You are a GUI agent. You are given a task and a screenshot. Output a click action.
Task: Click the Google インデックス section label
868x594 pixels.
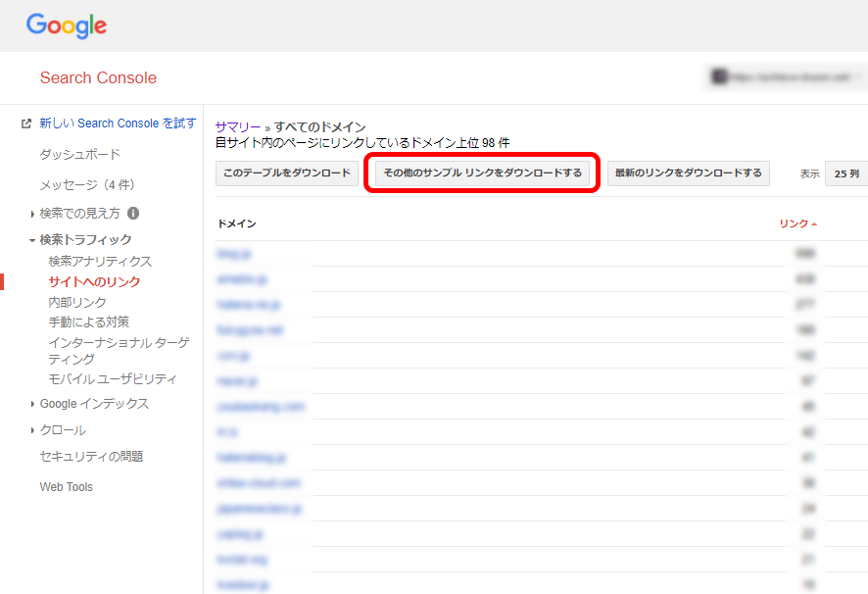tap(94, 404)
